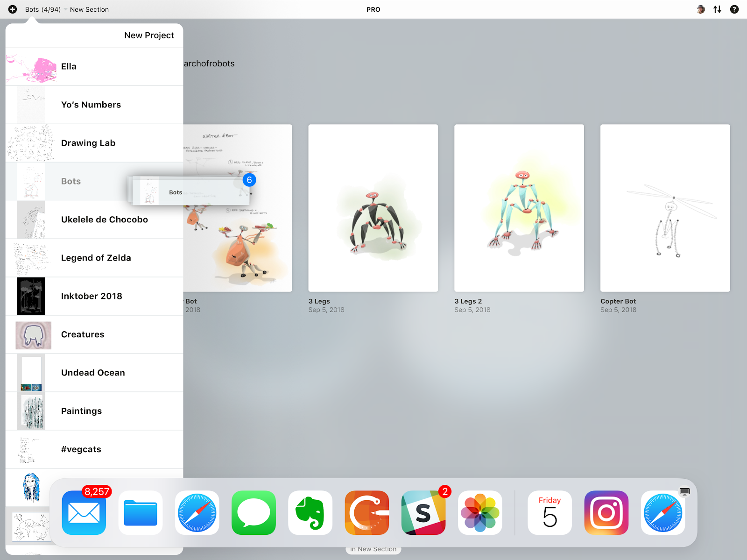Click the Creatures thumbnail image
Image resolution: width=747 pixels, height=560 pixels.
33,335
